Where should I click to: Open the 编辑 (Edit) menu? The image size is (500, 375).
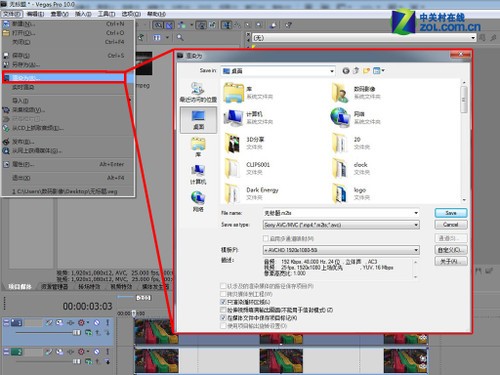coord(35,14)
